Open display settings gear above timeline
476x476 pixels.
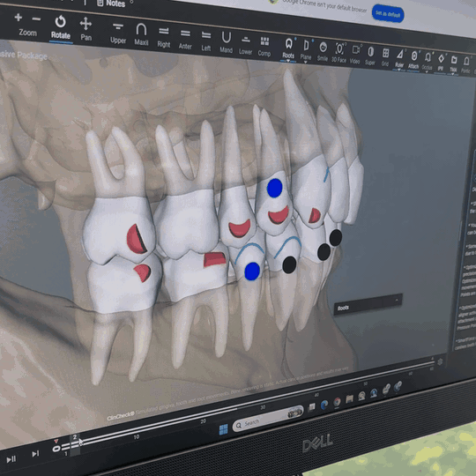click(440, 361)
